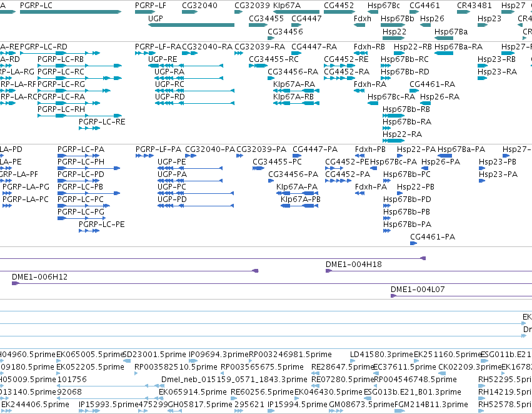Screen dimensions: 532x414
Task: Select the Hsp23-RB transcript label
Action: coord(497,59)
